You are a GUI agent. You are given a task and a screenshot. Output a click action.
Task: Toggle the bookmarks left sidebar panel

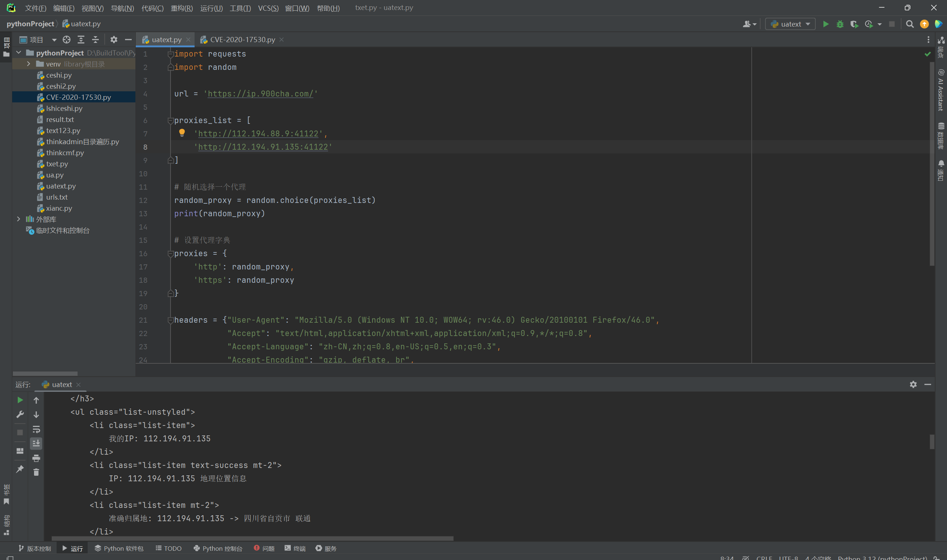click(x=6, y=495)
